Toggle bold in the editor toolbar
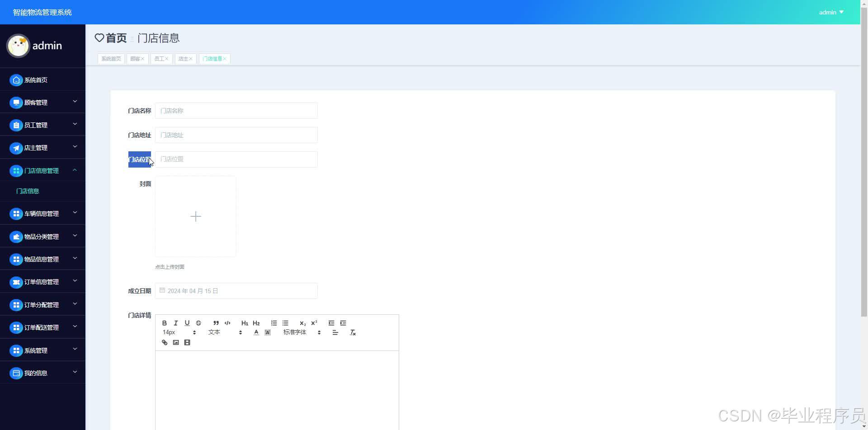This screenshot has height=430, width=868. coord(165,323)
